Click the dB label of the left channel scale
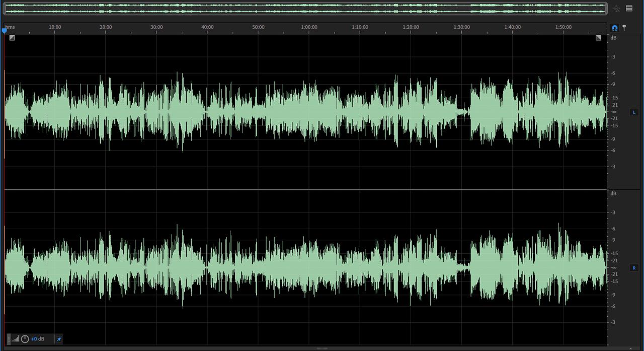 [x=613, y=38]
